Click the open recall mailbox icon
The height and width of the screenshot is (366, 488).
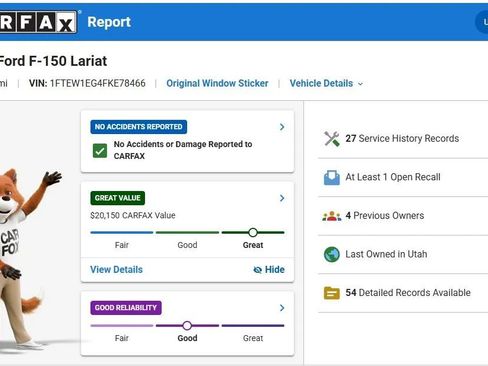(x=332, y=177)
